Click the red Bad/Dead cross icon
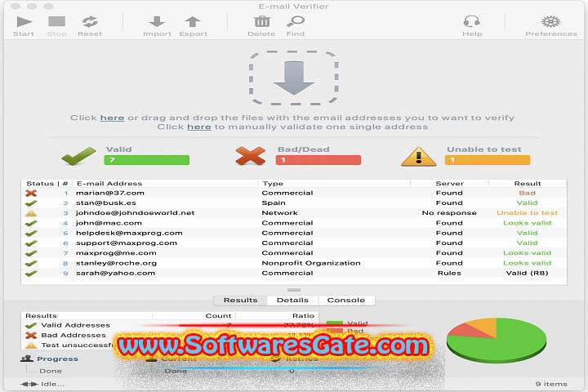Screen dimensions: 588x392 [x=251, y=156]
